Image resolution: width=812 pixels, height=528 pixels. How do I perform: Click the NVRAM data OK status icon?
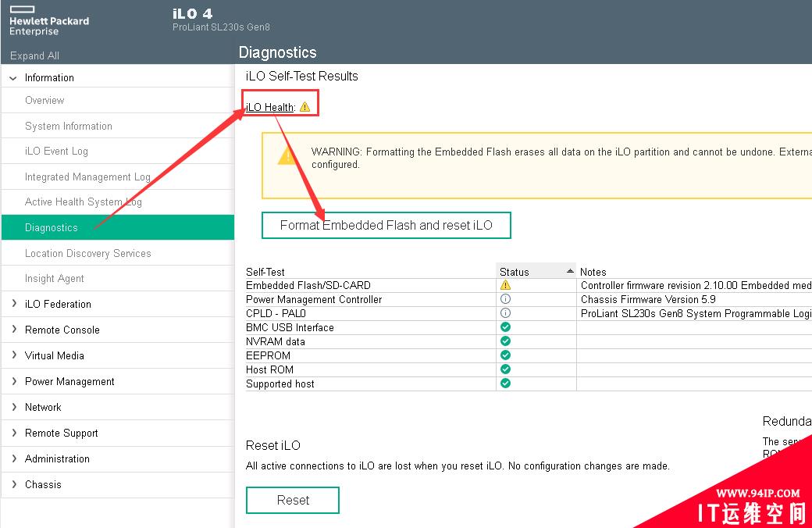click(505, 341)
